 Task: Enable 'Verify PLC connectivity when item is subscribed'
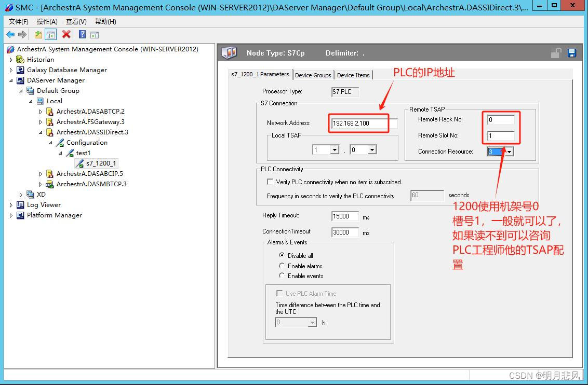[x=269, y=182]
